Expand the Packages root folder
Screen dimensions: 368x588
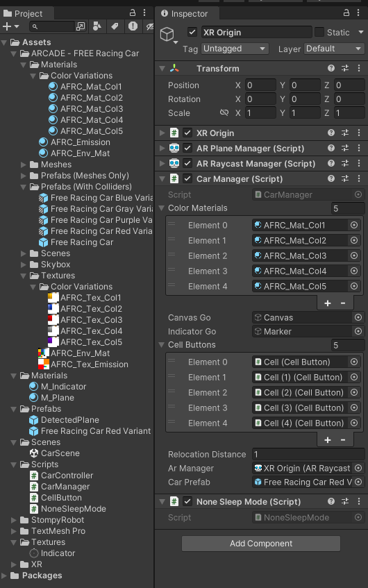click(4, 576)
